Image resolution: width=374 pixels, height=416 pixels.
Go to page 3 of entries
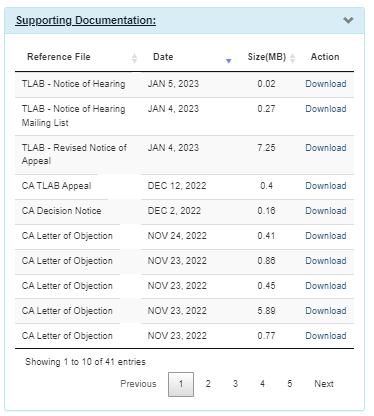pyautogui.click(x=235, y=384)
